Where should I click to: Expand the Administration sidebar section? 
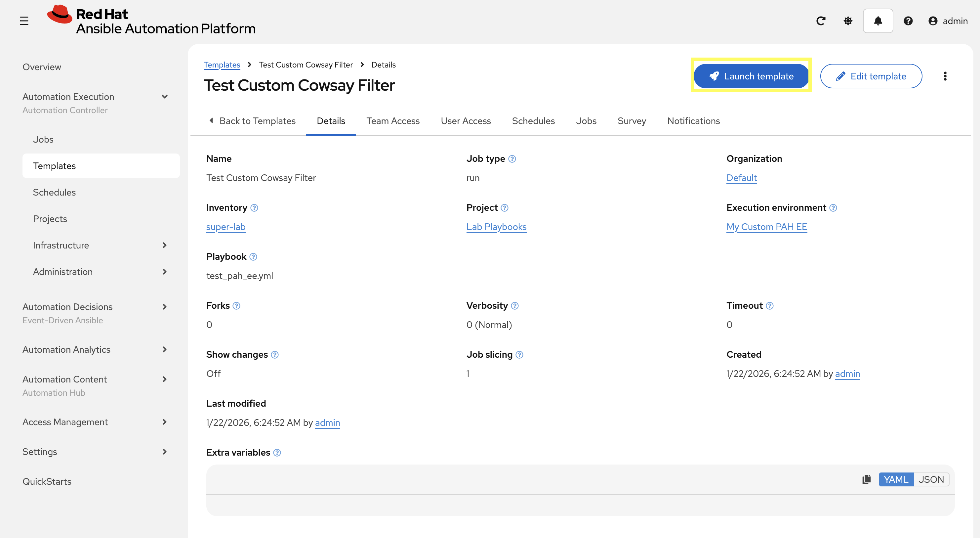click(x=164, y=271)
